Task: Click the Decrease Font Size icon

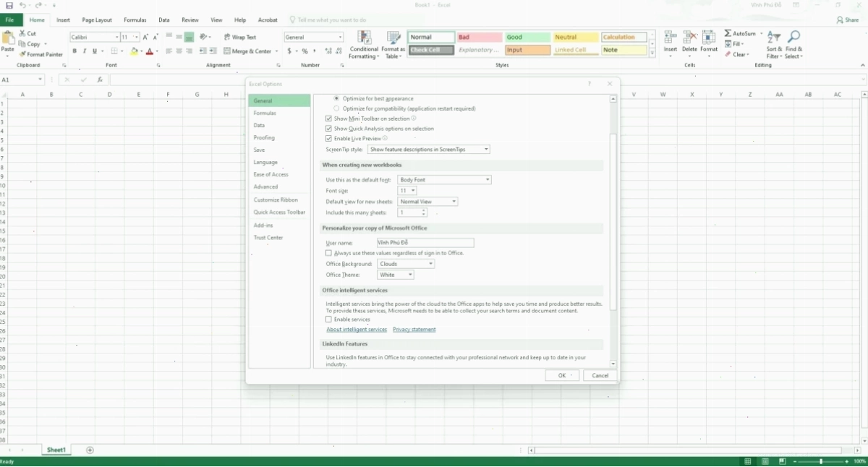Action: pyautogui.click(x=156, y=37)
